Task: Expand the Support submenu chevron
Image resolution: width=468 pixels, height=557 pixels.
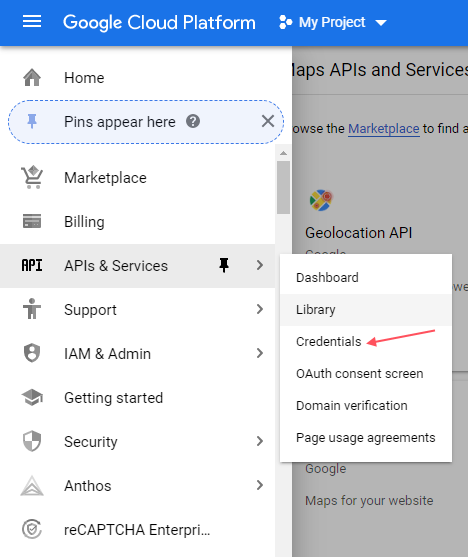Action: (260, 309)
